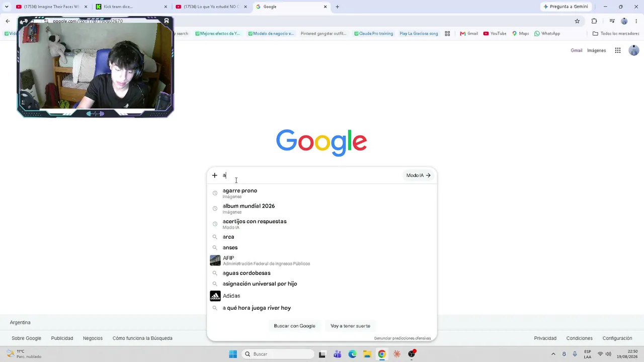This screenshot has height=362, width=644.
Task: Focus the Google search input field
Action: (312, 175)
